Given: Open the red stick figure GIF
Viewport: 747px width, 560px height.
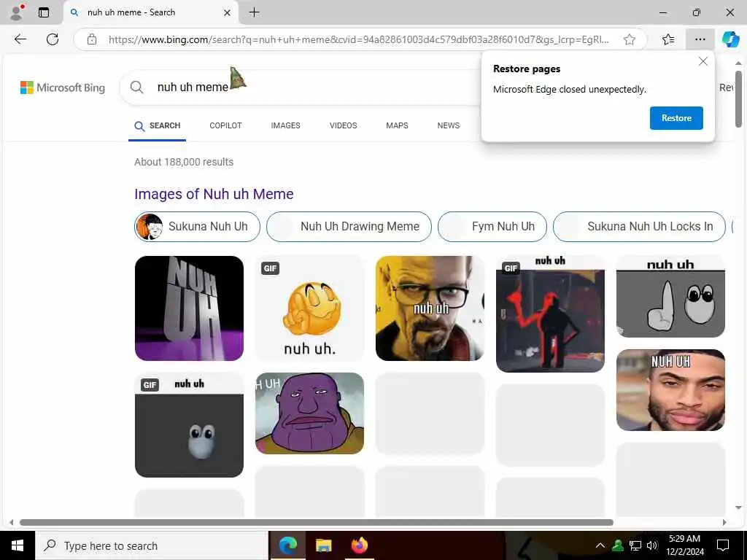Looking at the screenshot, I should 550,314.
